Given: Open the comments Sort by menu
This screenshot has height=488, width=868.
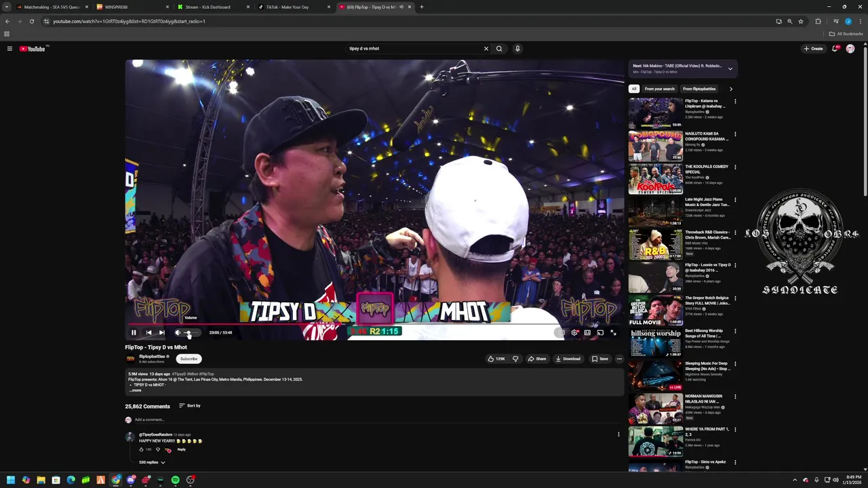Looking at the screenshot, I should coord(190,406).
